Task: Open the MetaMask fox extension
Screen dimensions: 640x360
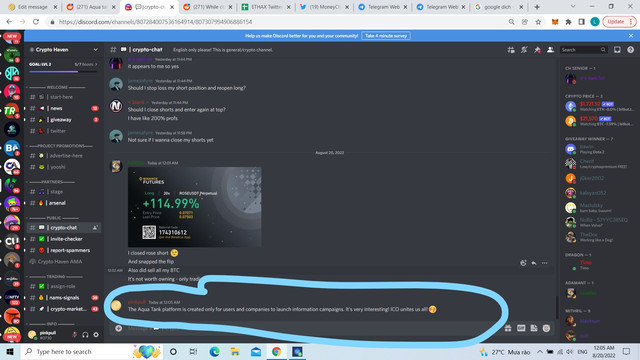Action: (555, 22)
